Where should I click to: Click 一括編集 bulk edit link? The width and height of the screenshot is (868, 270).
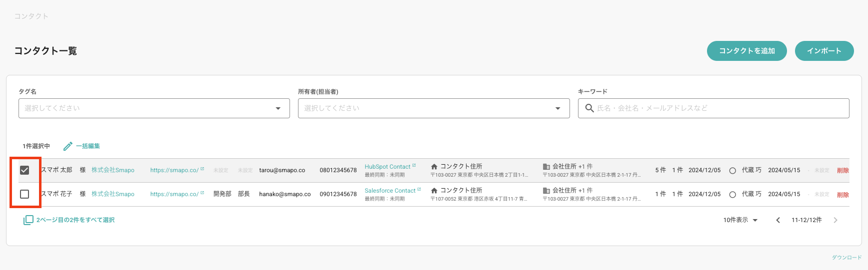(88, 146)
